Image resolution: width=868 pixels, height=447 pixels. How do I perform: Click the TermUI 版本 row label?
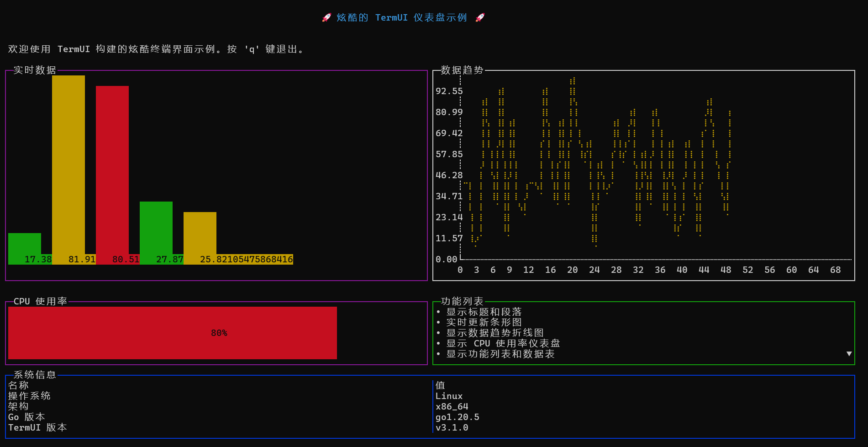click(37, 427)
